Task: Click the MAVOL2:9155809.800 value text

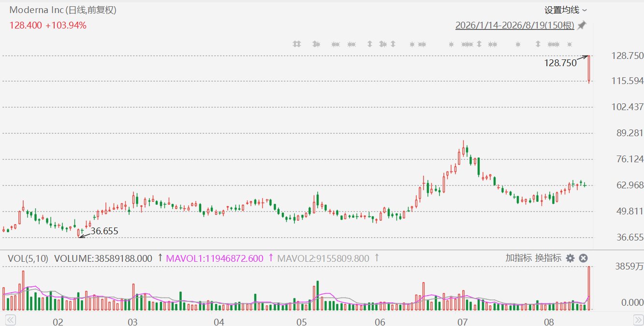Action: pos(324,258)
